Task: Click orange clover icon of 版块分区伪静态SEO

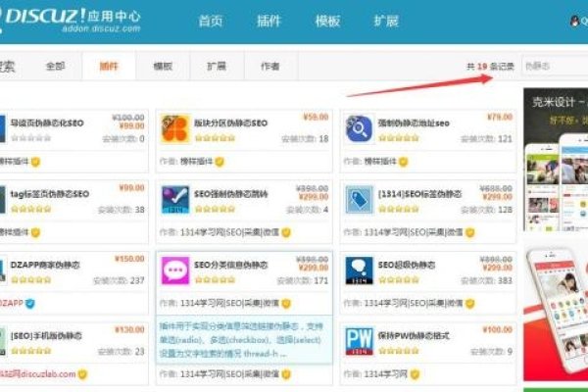Action: click(x=174, y=129)
